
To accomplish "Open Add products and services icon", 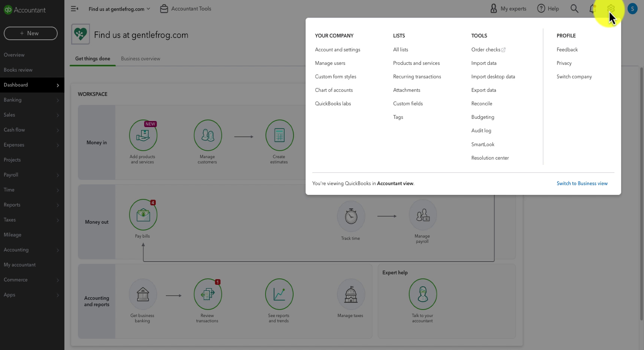I will point(143,135).
